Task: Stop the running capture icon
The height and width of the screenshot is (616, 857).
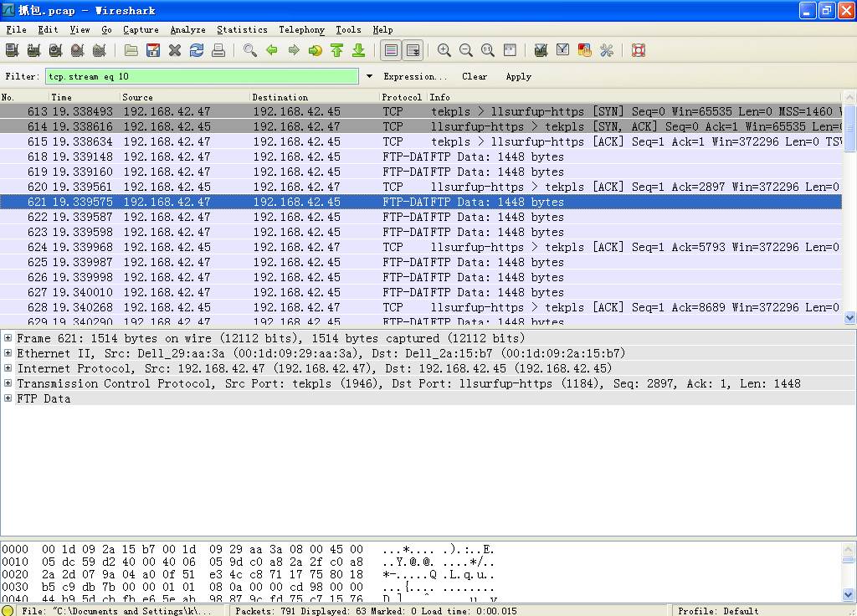Action: [x=78, y=51]
